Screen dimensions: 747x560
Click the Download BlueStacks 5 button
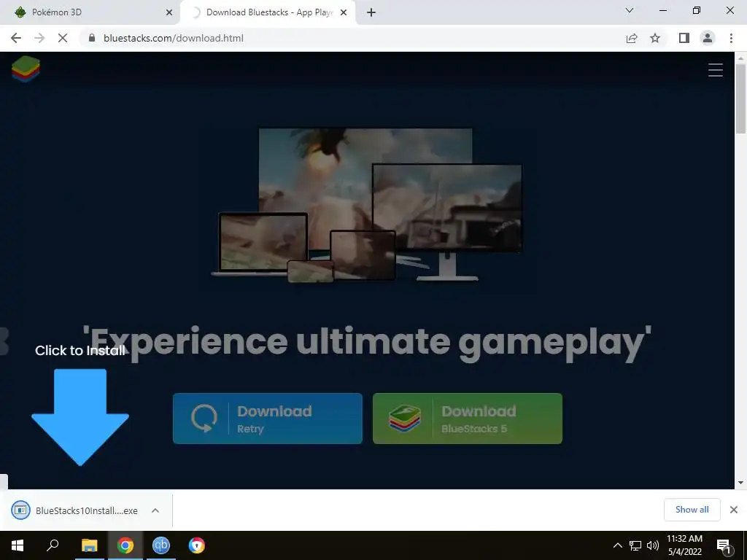[x=468, y=419]
